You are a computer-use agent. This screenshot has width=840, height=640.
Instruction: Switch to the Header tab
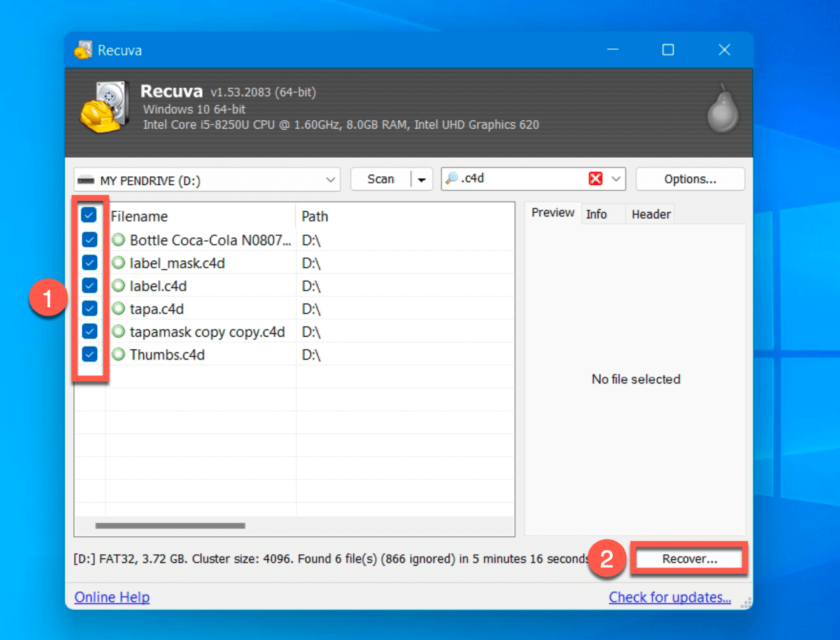click(650, 214)
